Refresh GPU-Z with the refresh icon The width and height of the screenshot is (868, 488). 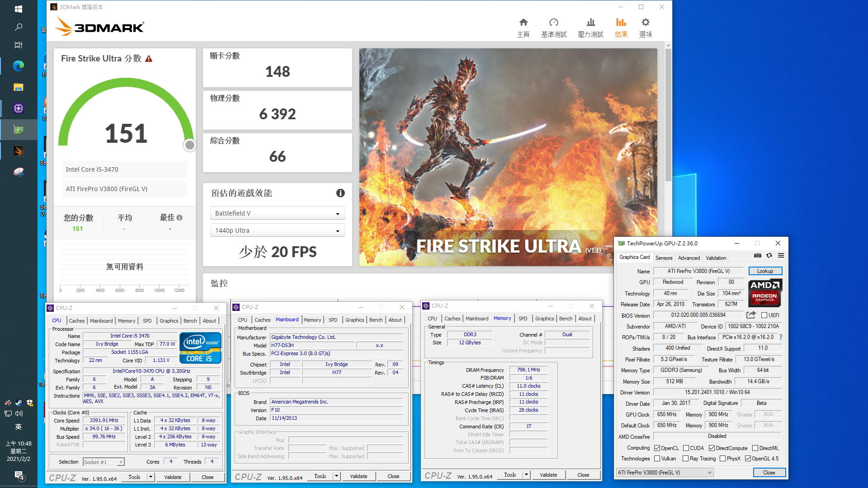769,256
